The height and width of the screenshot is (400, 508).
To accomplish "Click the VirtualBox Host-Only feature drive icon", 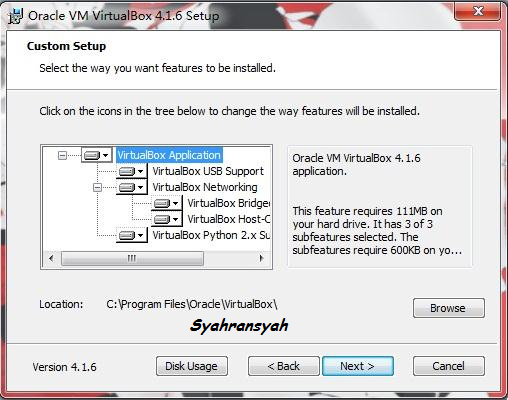I will tap(166, 219).
